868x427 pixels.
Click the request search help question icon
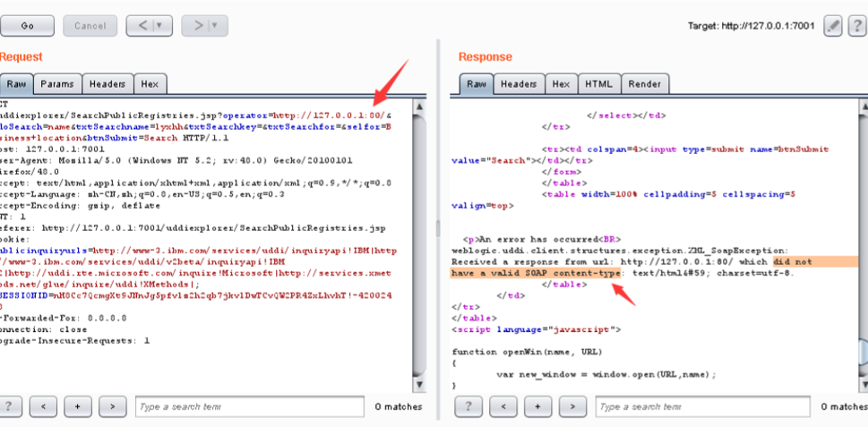(11, 406)
